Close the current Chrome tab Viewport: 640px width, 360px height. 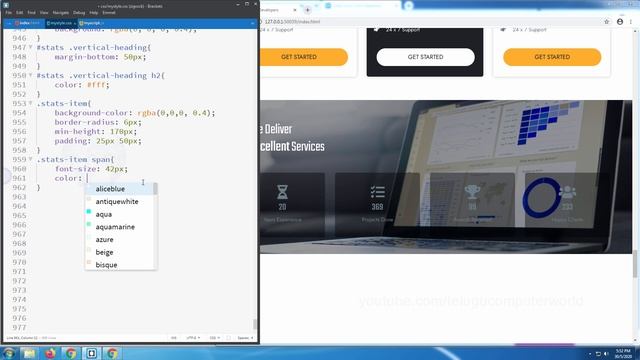(x=295, y=9)
